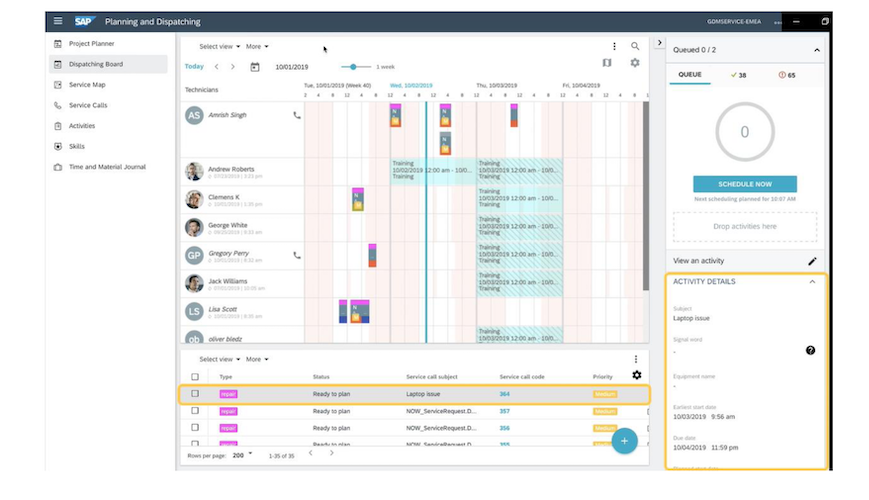The height and width of the screenshot is (500, 869).
Task: Switch to the QUEUE tab
Action: (x=690, y=75)
